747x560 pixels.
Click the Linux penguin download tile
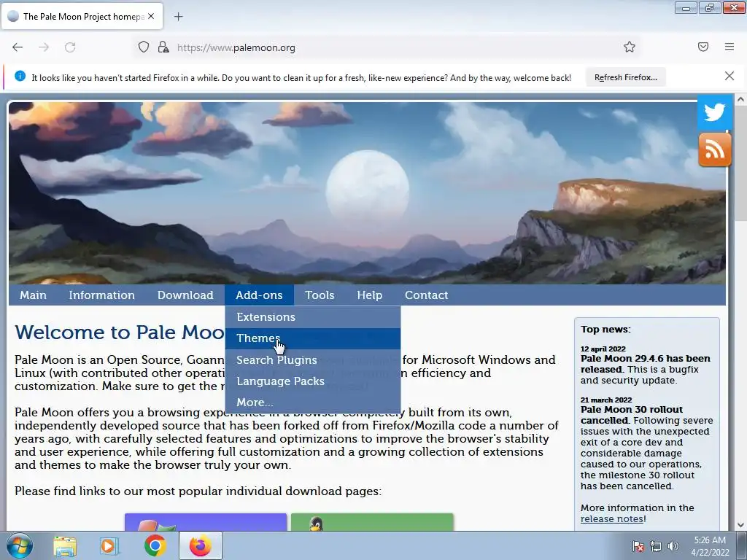pyautogui.click(x=372, y=522)
